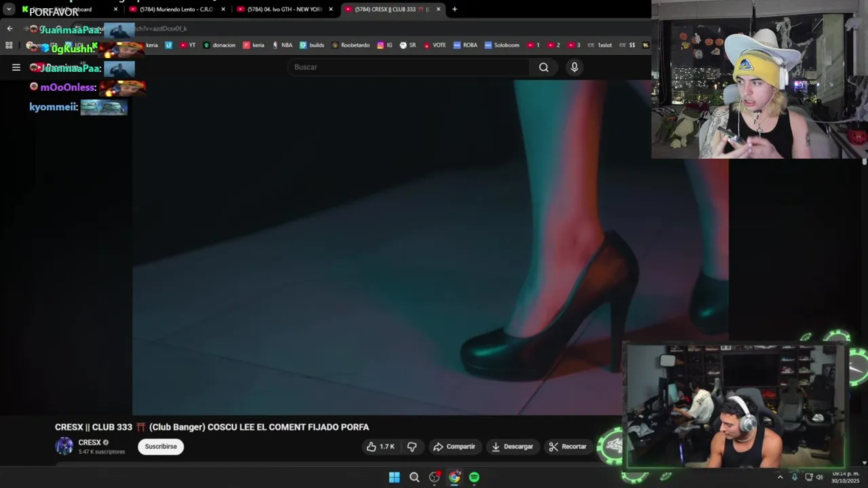This screenshot has height=488, width=868.
Task: Open the SR bookmark
Action: tap(408, 45)
